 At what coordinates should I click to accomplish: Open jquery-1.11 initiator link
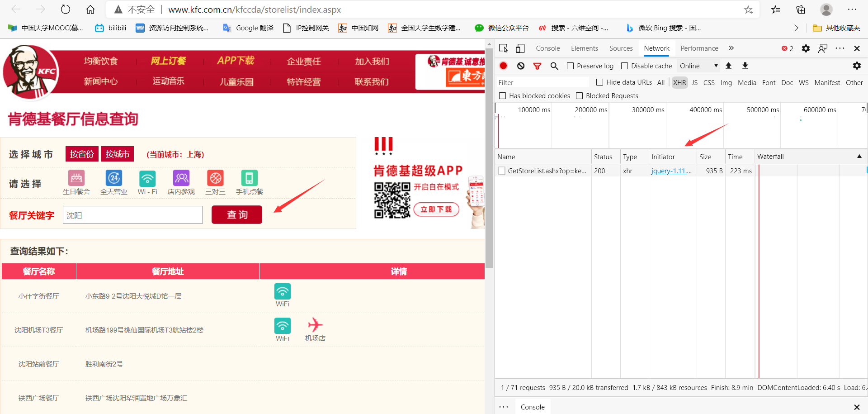click(x=671, y=171)
